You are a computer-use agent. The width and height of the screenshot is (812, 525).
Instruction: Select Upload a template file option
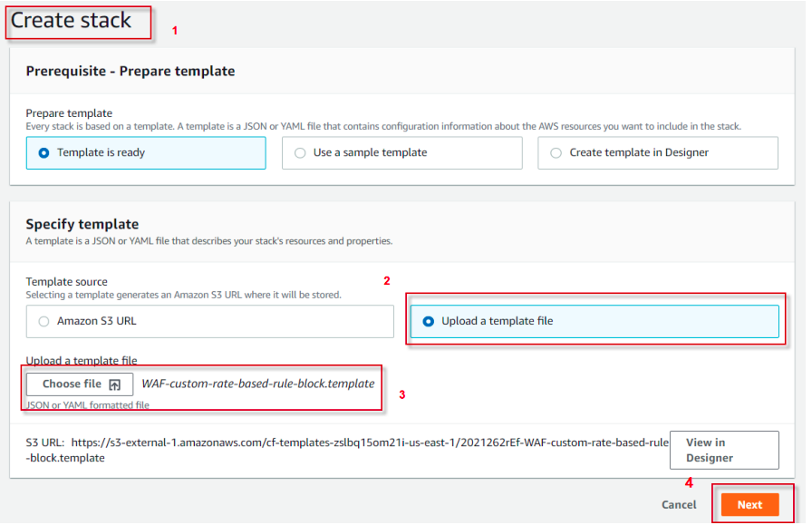click(594, 321)
